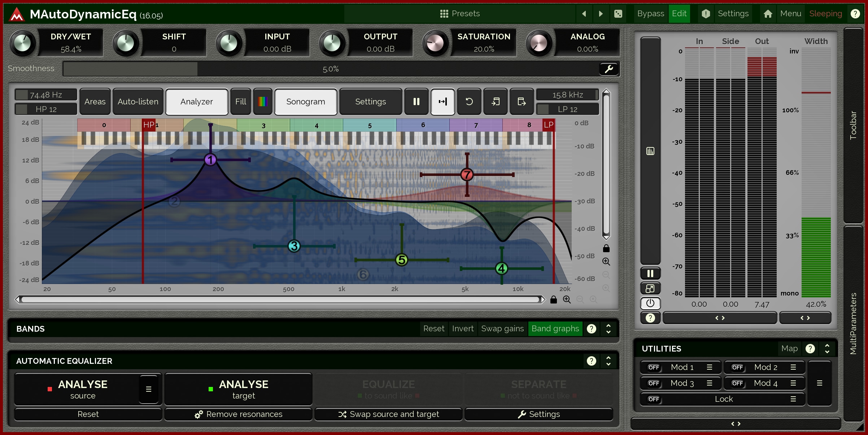This screenshot has width=868, height=435.
Task: Click the vertical zoom lock icon
Action: pos(606,248)
